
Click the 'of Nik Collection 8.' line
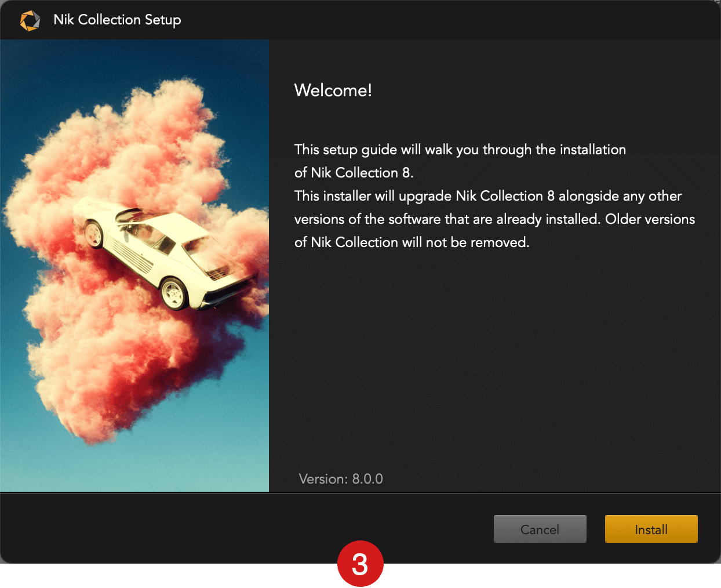(x=354, y=173)
